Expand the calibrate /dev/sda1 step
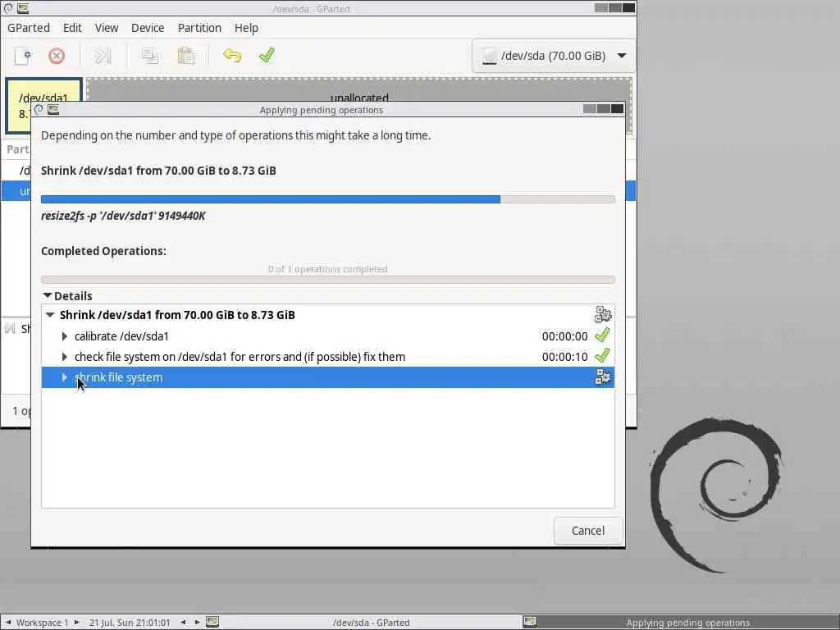The width and height of the screenshot is (840, 630). pos(65,336)
